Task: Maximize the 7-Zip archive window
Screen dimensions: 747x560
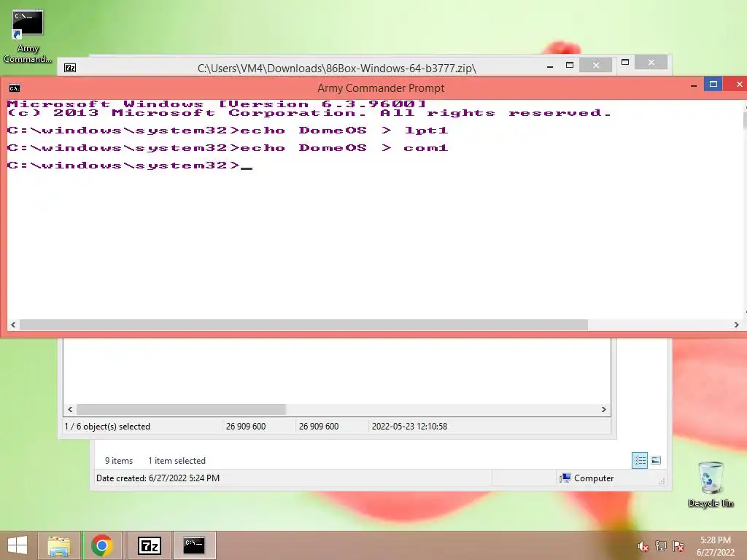Action: (570, 65)
